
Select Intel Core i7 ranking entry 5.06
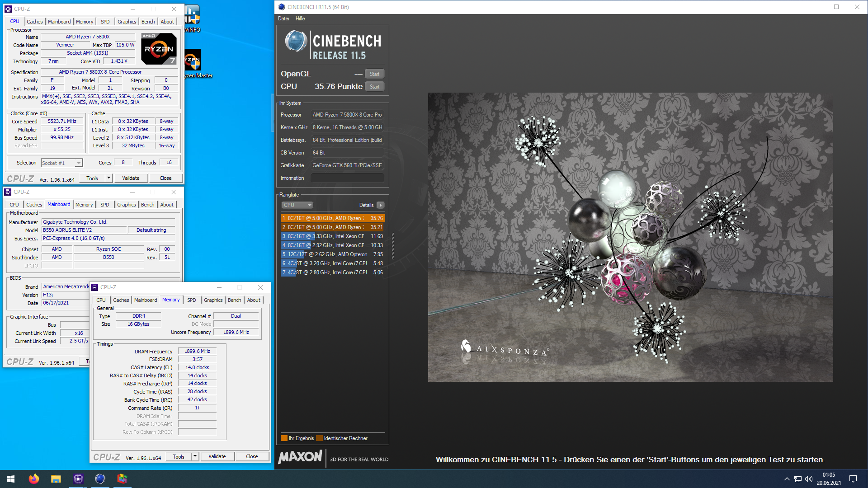pyautogui.click(x=333, y=272)
